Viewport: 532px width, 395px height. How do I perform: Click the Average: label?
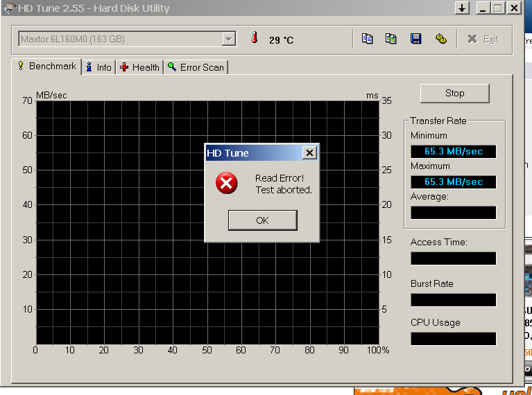pyautogui.click(x=429, y=197)
